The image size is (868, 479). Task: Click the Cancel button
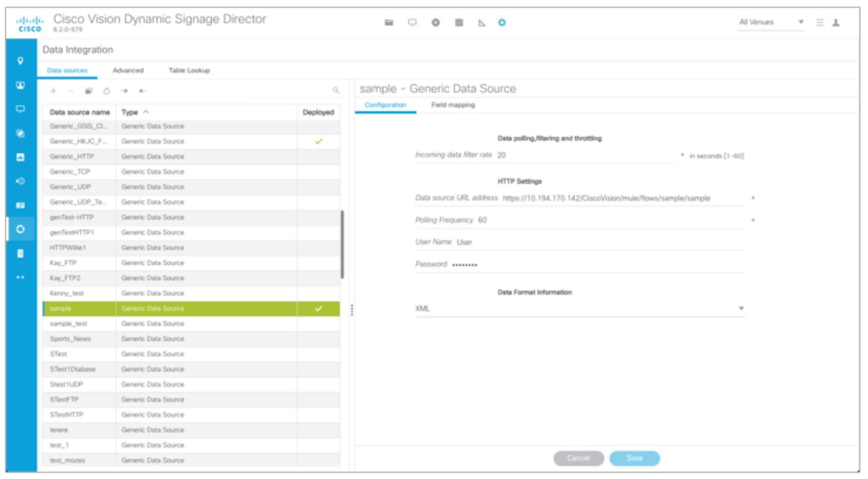pos(579,458)
